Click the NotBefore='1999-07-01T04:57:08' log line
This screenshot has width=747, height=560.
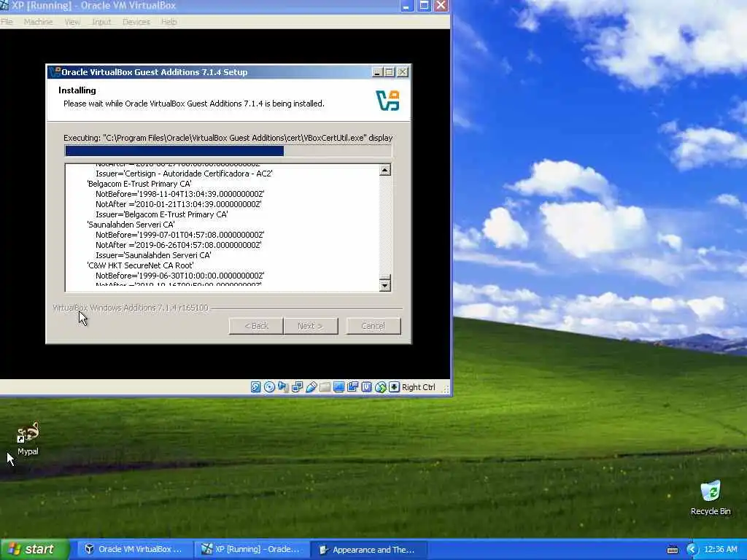tap(179, 236)
